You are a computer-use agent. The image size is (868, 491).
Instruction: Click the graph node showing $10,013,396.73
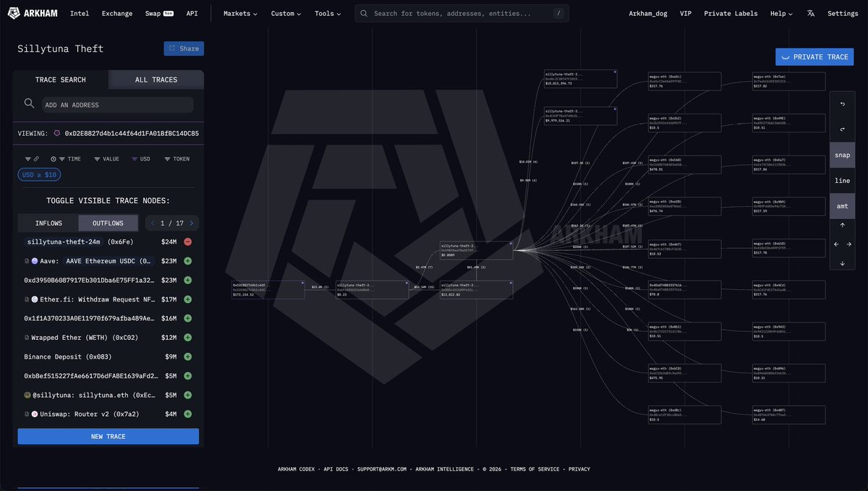[581, 79]
